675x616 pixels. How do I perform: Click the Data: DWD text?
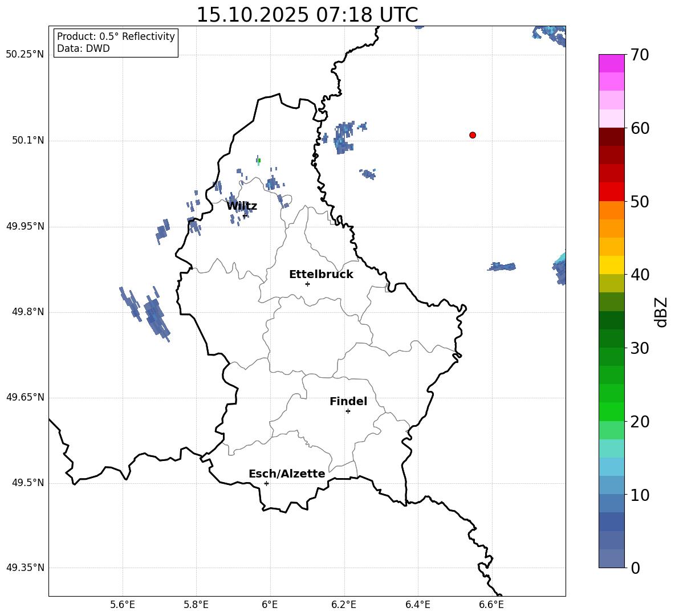click(83, 48)
